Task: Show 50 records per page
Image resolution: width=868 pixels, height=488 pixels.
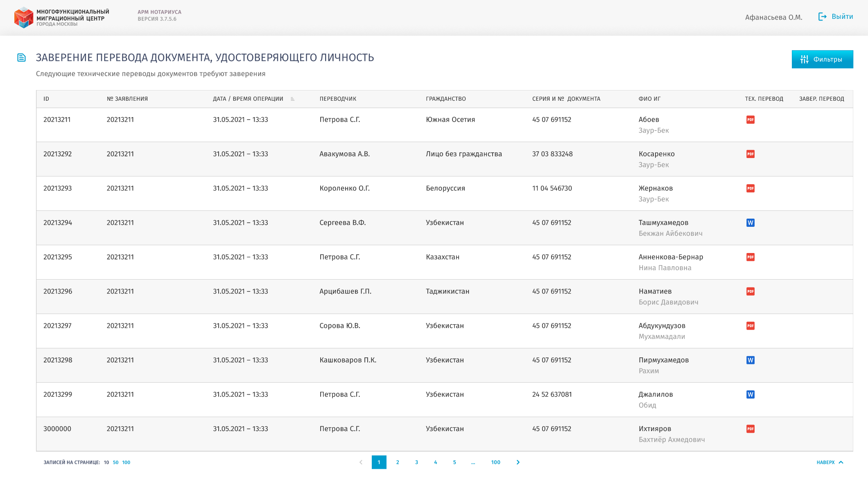Action: [x=115, y=462]
